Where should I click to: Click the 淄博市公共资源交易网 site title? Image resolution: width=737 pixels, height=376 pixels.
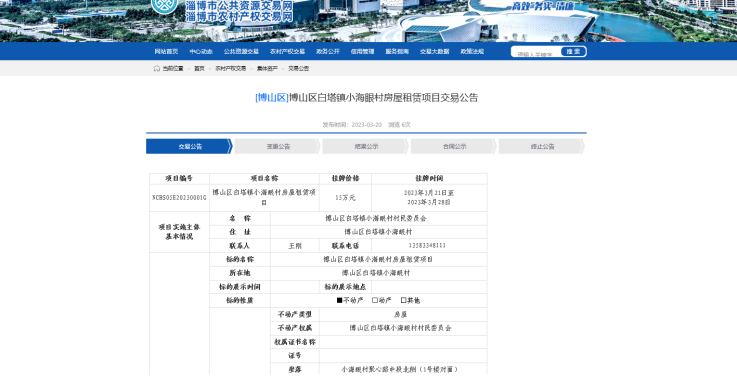(x=239, y=6)
